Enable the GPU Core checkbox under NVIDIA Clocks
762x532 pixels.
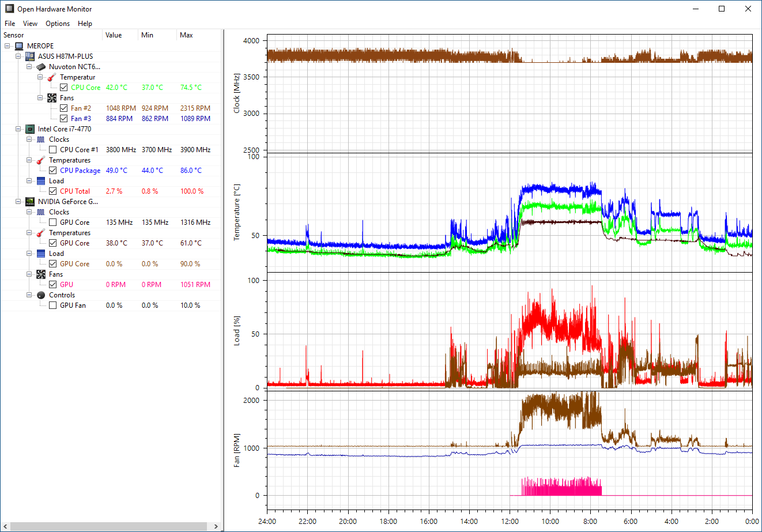pos(52,222)
